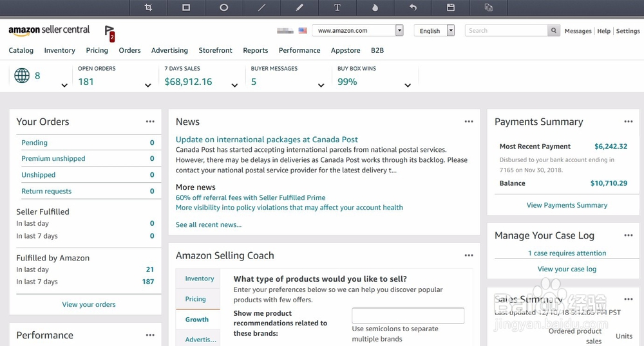Open the Reports menu
Screen dimensions: 644x346
point(256,50)
